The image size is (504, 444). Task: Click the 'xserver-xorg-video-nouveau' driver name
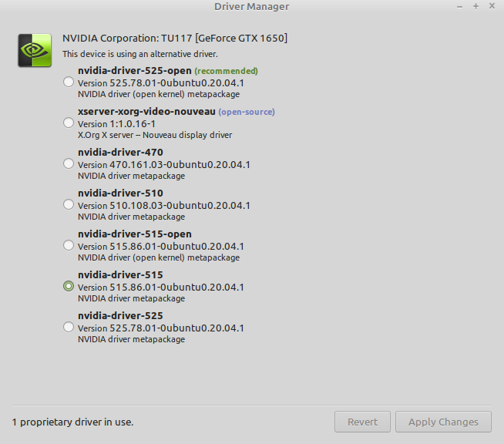(x=146, y=111)
